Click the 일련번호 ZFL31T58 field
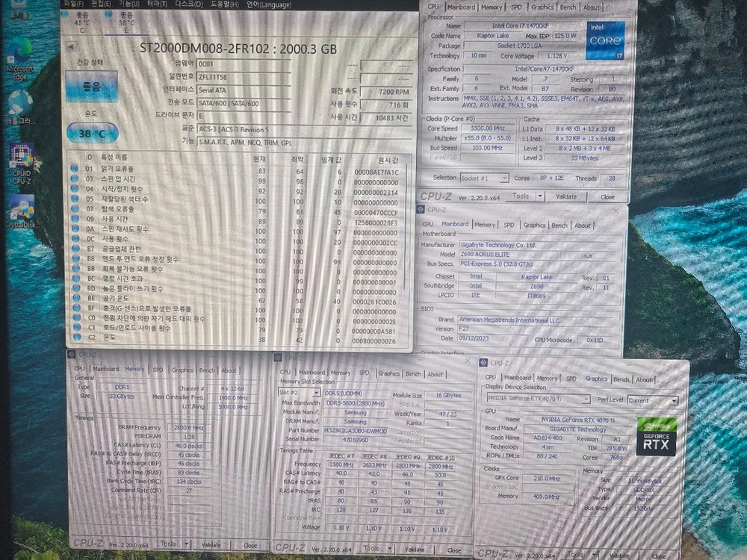Image resolution: width=747 pixels, height=560 pixels. point(243,77)
